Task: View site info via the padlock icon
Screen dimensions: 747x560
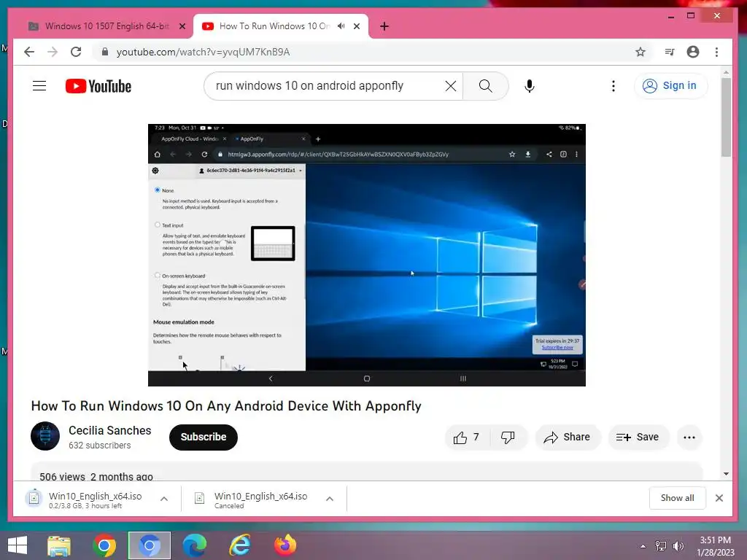Action: [105, 52]
